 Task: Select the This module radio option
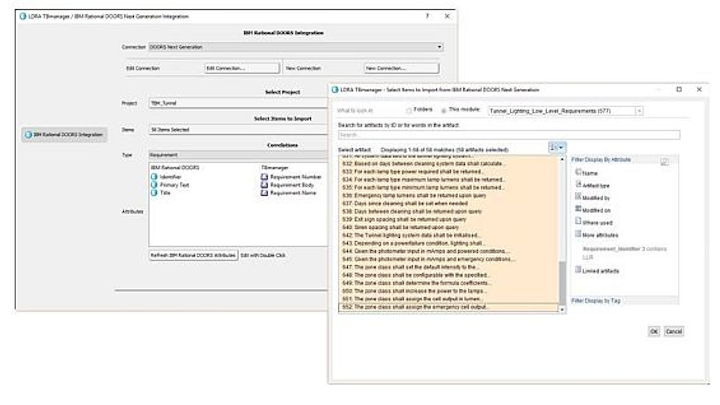pyautogui.click(x=444, y=110)
